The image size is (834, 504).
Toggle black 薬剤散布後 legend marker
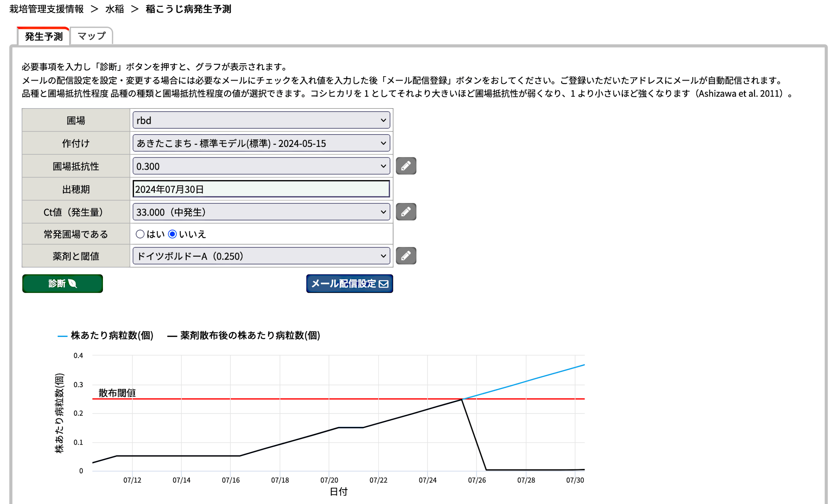pos(172,336)
